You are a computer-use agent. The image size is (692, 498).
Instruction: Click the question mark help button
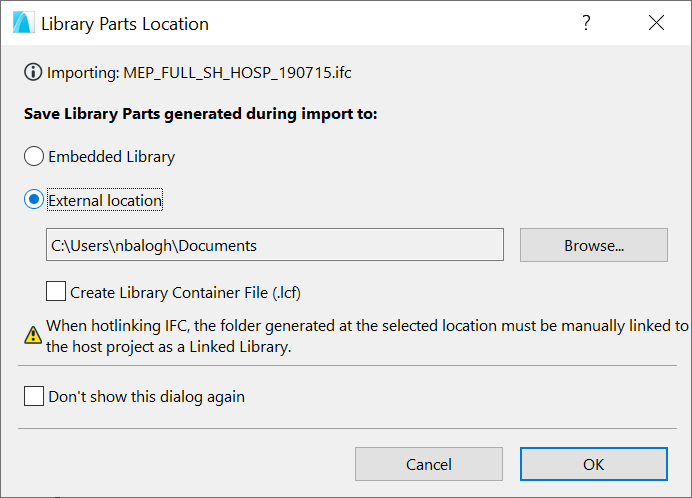(586, 23)
